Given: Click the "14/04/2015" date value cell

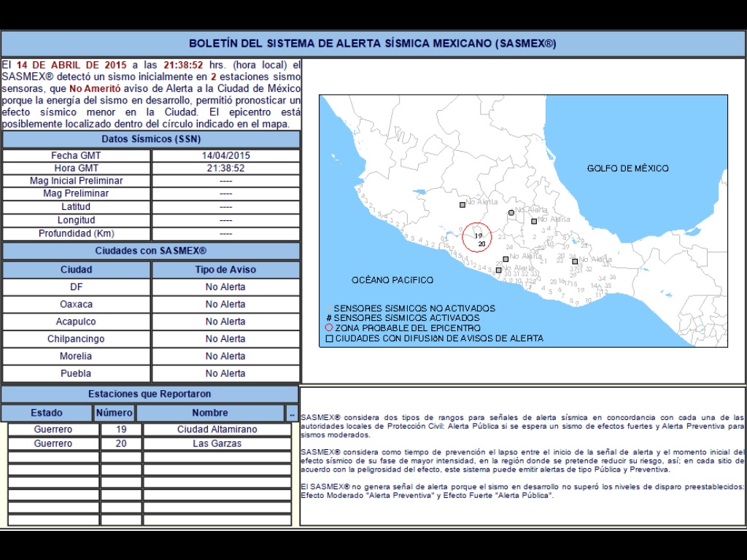Looking at the screenshot, I should (226, 156).
